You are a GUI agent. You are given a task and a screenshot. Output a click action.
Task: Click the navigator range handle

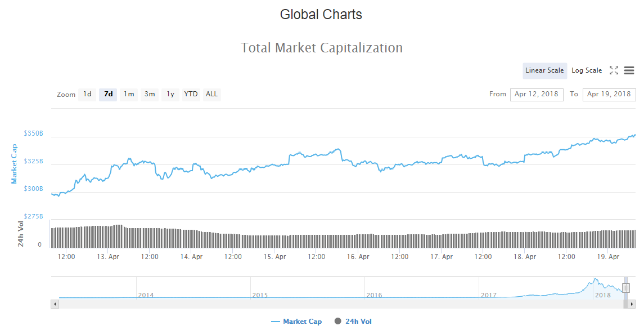tap(625, 287)
